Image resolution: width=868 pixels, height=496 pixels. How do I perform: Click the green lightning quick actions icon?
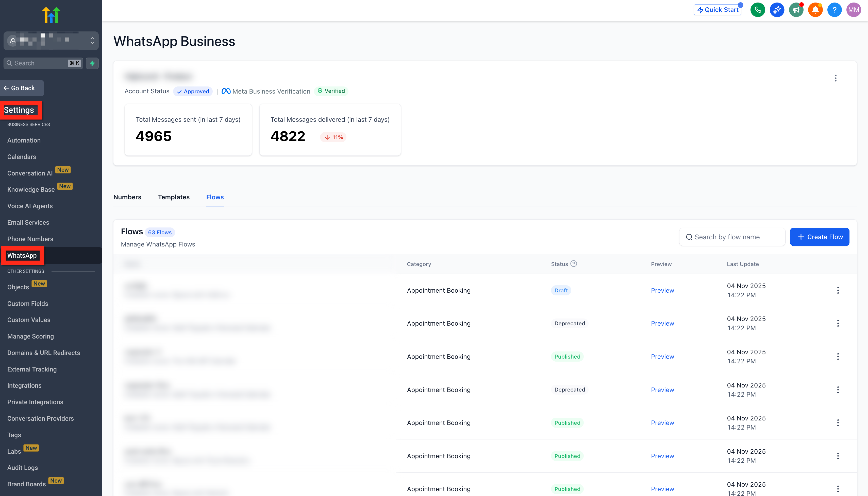tap(92, 63)
